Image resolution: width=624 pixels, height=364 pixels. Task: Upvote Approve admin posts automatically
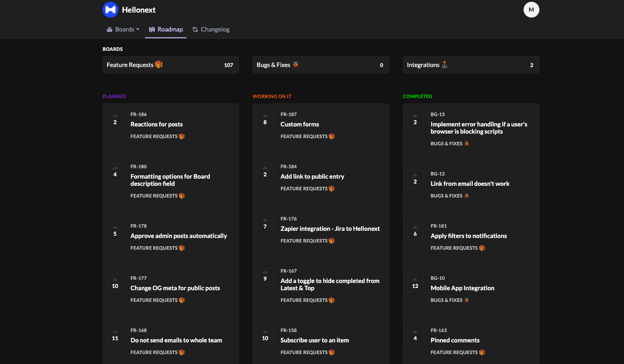coord(115,231)
